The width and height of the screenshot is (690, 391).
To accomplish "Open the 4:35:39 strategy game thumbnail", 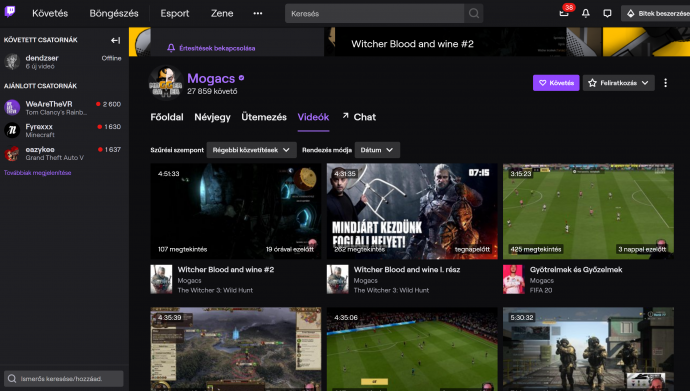I will click(x=236, y=349).
